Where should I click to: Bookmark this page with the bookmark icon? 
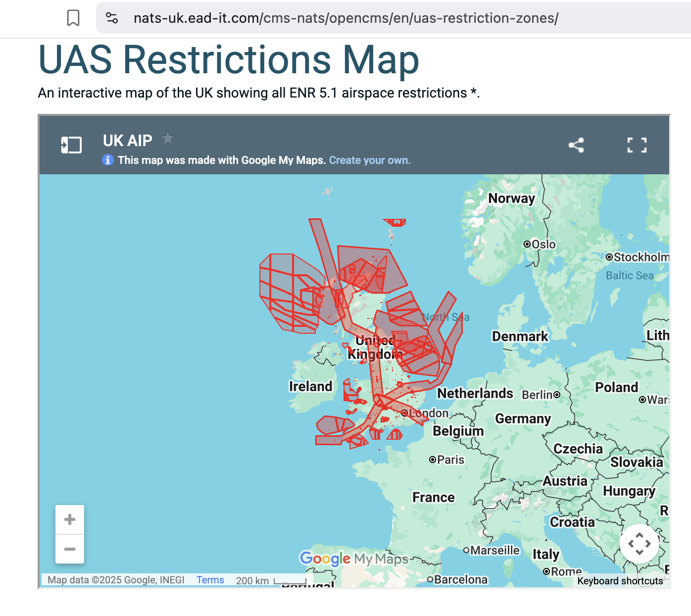pyautogui.click(x=73, y=18)
